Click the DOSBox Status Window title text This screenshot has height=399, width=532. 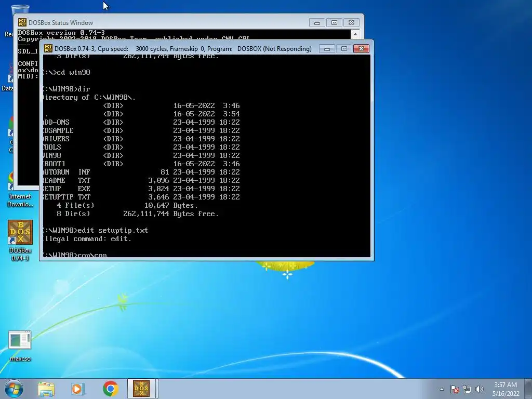[61, 23]
